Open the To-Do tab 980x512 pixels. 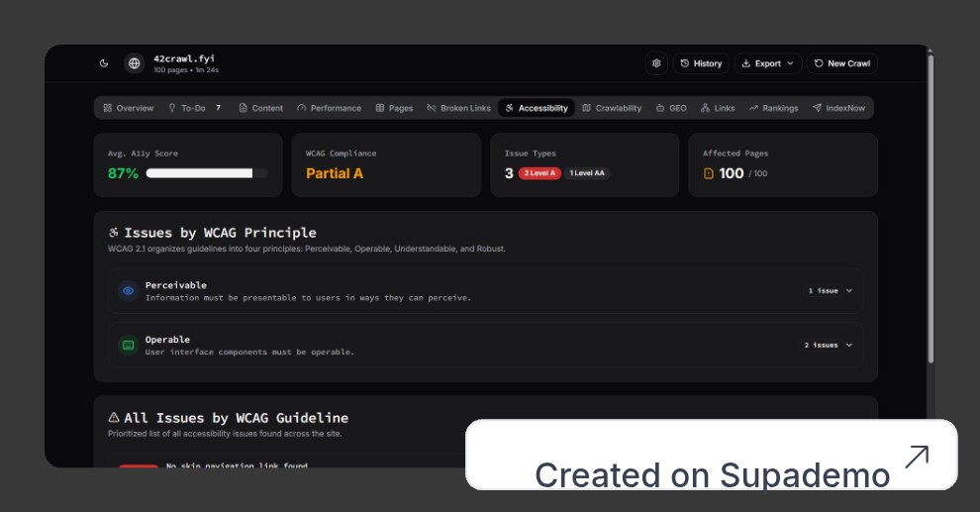tap(194, 108)
